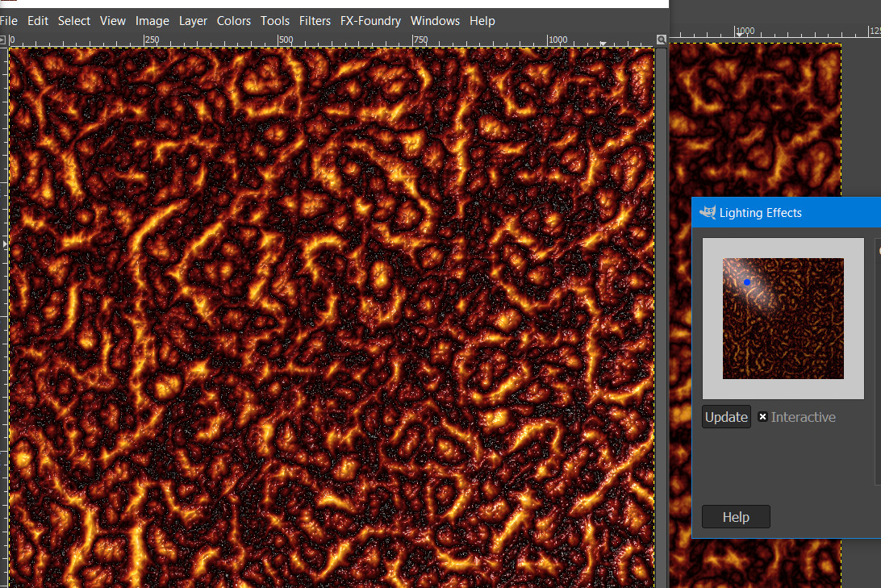Viewport: 881px width, 588px height.
Task: Open the Image menu
Action: (x=152, y=21)
